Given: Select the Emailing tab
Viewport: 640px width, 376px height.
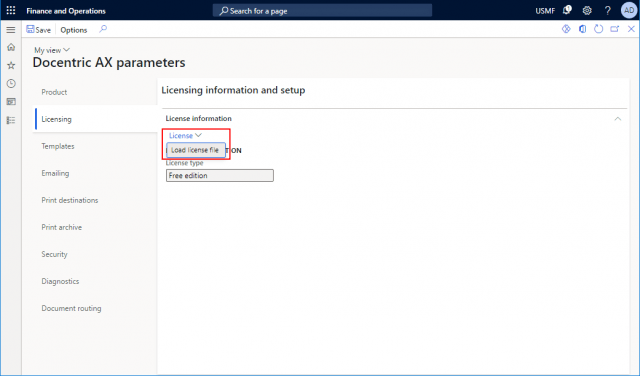Looking at the screenshot, I should (x=55, y=173).
